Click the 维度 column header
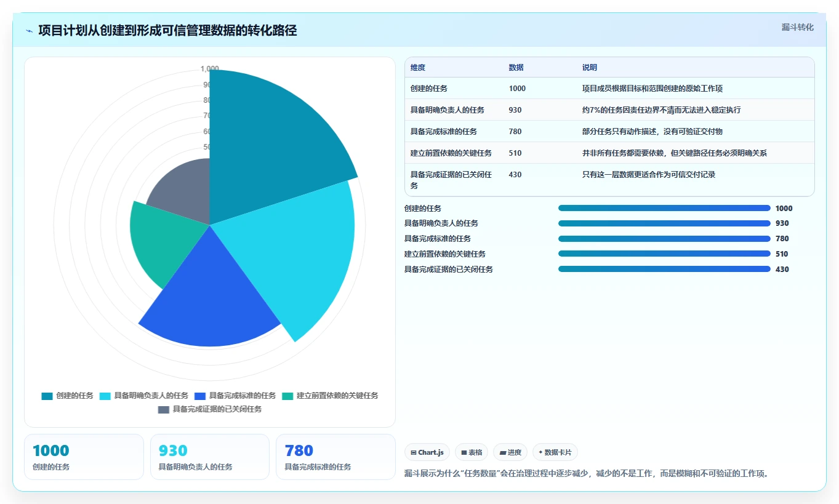Screen dimensions: 839x504 418,68
